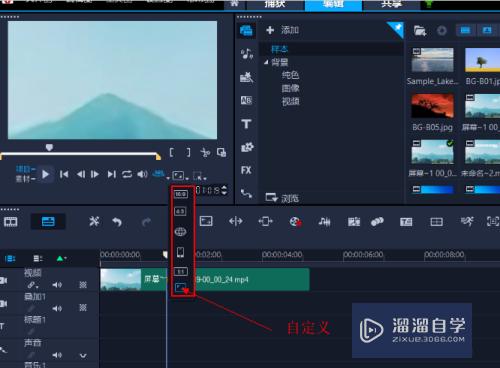The width and height of the screenshot is (500, 368).
Task: Click the fit-project-in-timeline arrows icon
Action: coord(236,221)
